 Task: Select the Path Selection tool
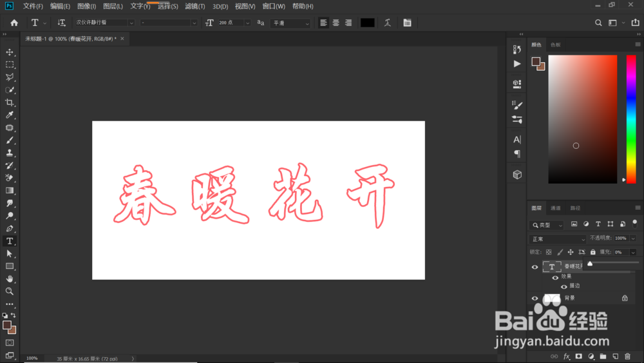(10, 253)
